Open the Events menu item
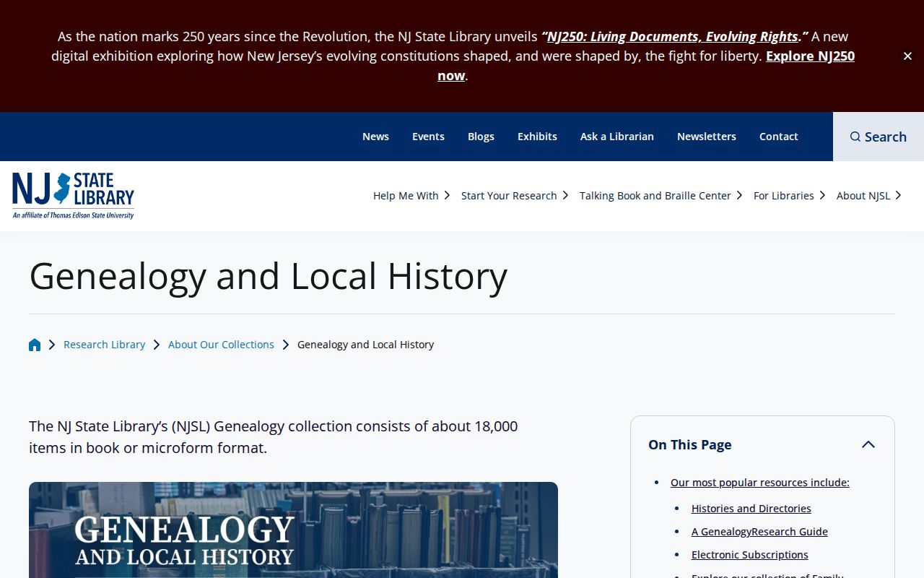Viewport: 924px width, 578px height. point(428,137)
